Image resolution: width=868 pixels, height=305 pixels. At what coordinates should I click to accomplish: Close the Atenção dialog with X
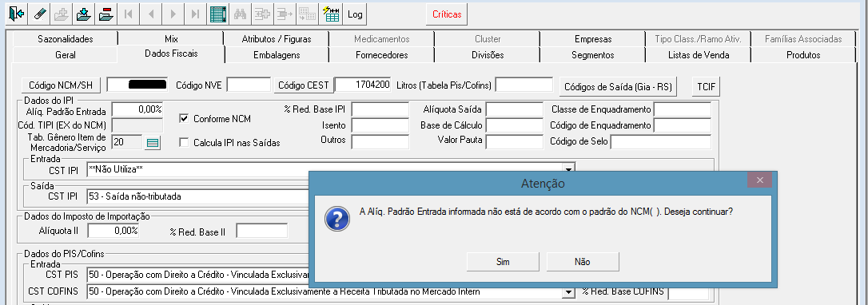click(759, 180)
